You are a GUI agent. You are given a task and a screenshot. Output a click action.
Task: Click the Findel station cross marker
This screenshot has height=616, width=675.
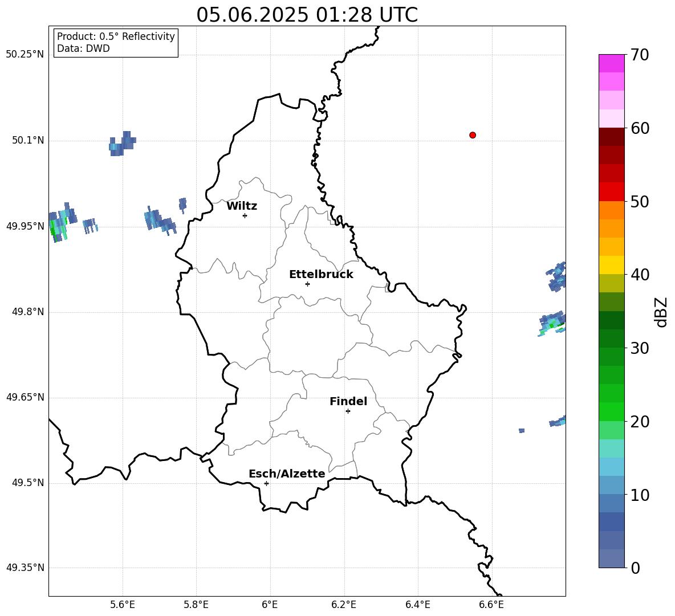pyautogui.click(x=348, y=411)
